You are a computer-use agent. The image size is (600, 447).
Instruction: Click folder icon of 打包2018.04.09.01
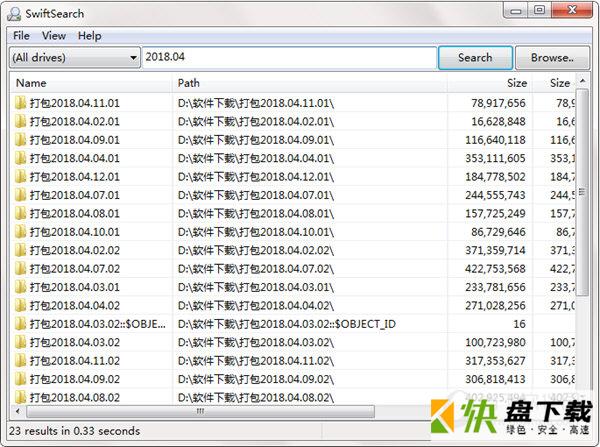[x=20, y=140]
